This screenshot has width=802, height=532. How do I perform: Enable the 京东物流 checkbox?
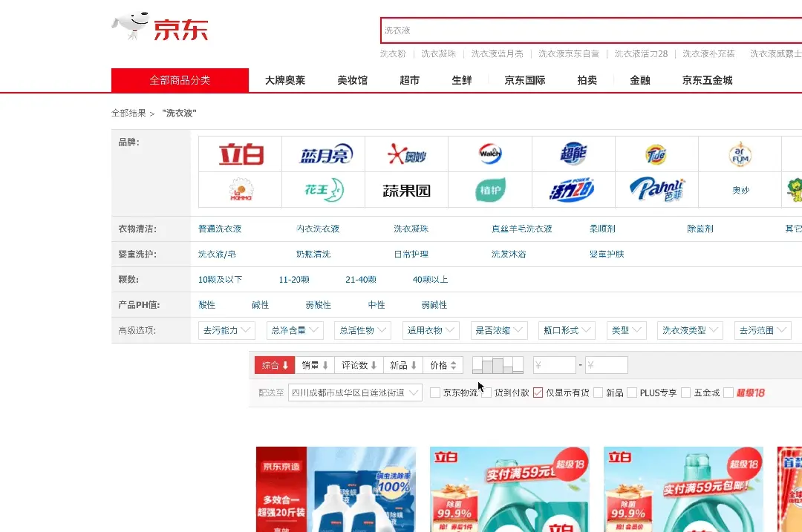coord(435,393)
